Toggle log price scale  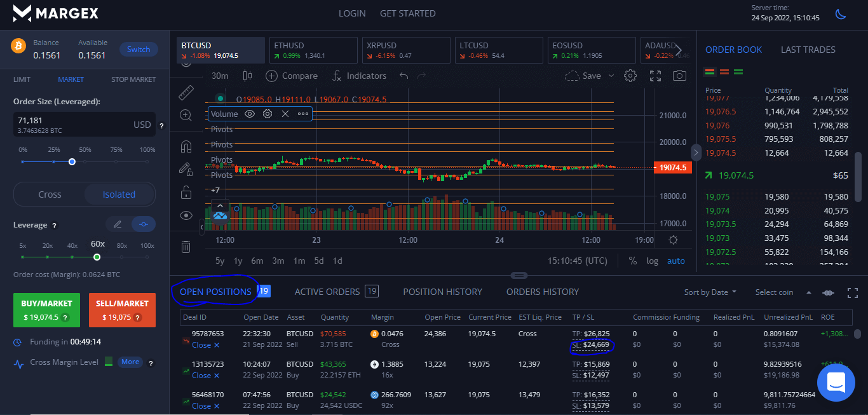point(652,261)
